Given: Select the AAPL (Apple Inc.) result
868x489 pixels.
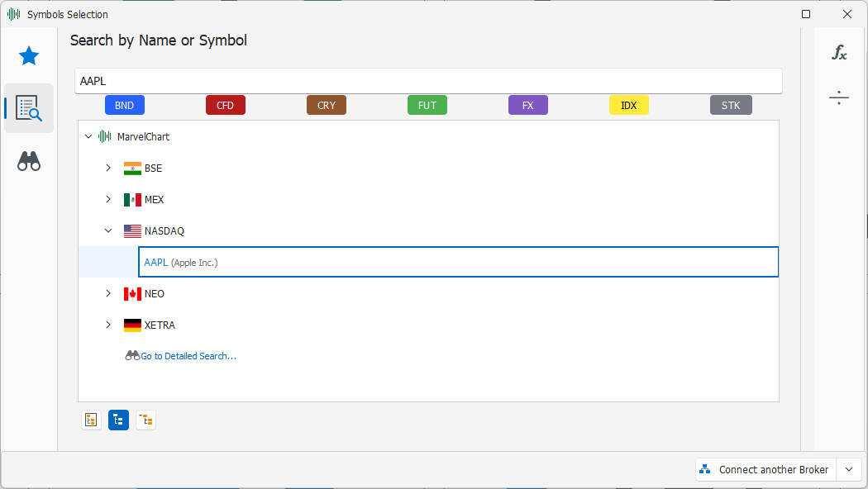Looking at the screenshot, I should coord(458,262).
